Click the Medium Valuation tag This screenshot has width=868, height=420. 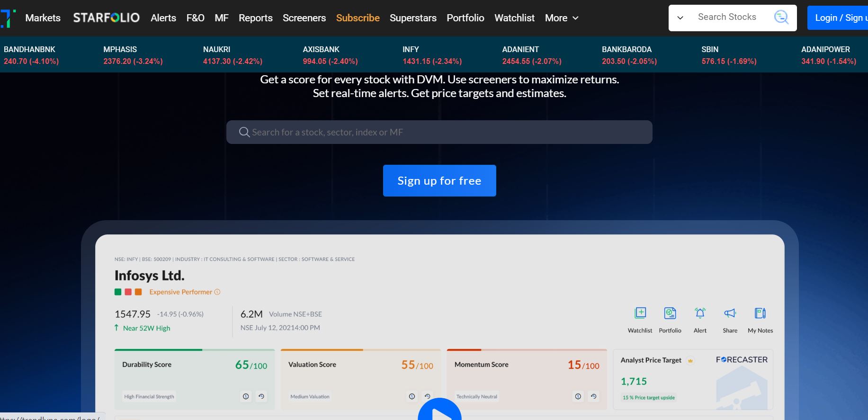coord(310,397)
